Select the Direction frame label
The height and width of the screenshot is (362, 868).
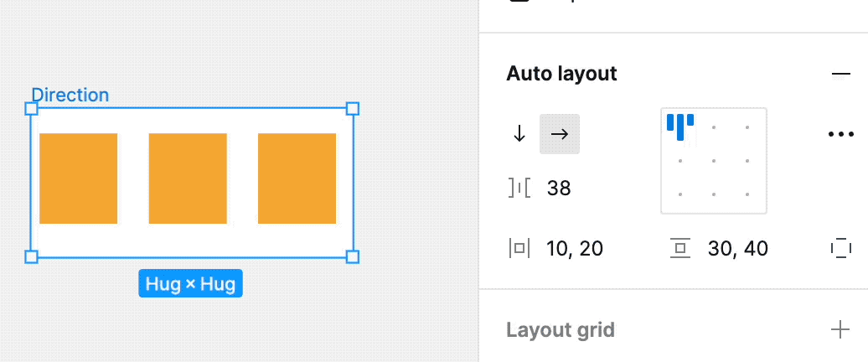point(70,96)
